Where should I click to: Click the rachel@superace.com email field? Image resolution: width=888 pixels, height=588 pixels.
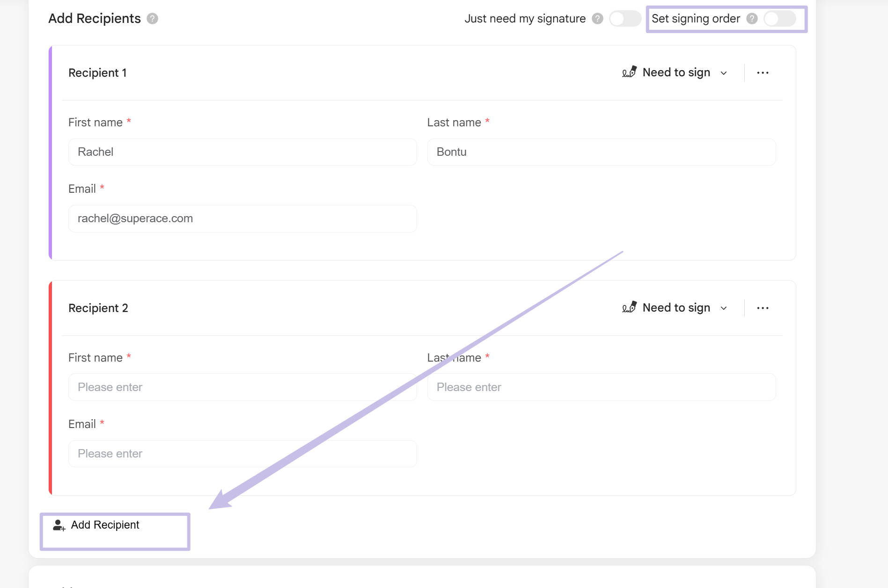[x=242, y=218]
